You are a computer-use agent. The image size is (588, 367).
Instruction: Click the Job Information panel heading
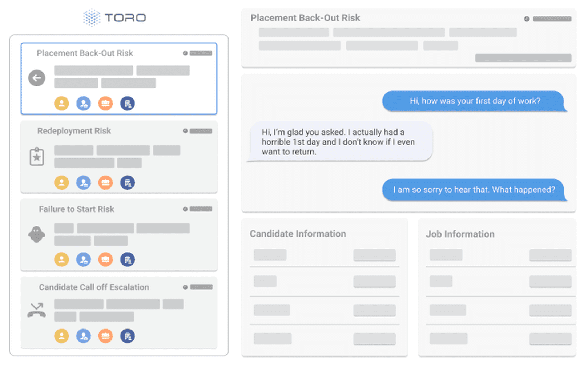click(460, 234)
